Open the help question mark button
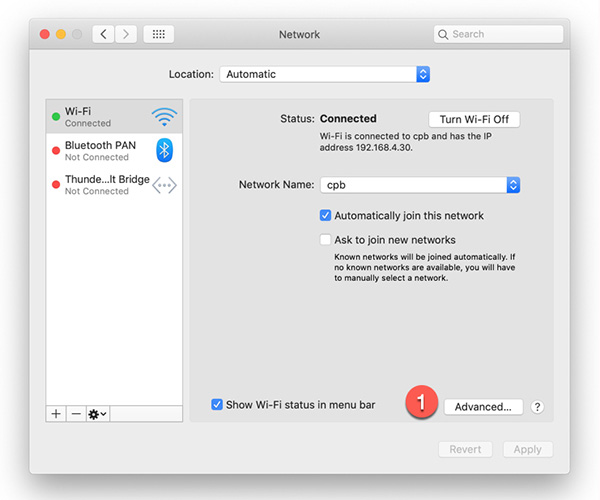This screenshot has height=500, width=600. tap(537, 407)
